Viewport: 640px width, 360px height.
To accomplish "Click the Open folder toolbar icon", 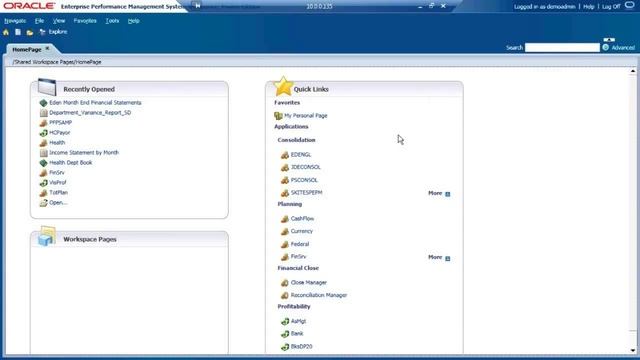I will 30,32.
